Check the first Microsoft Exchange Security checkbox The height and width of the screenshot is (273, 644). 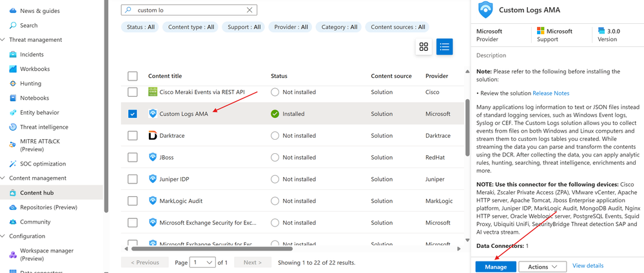pos(132,223)
